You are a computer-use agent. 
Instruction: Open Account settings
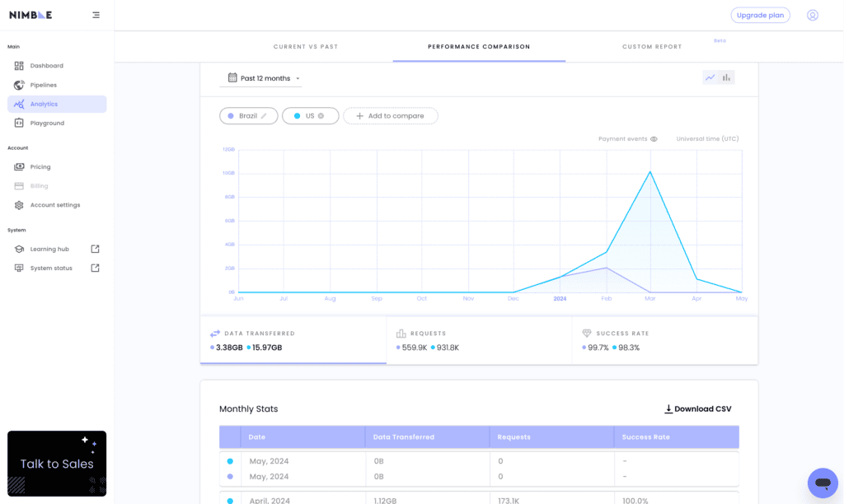[57, 205]
